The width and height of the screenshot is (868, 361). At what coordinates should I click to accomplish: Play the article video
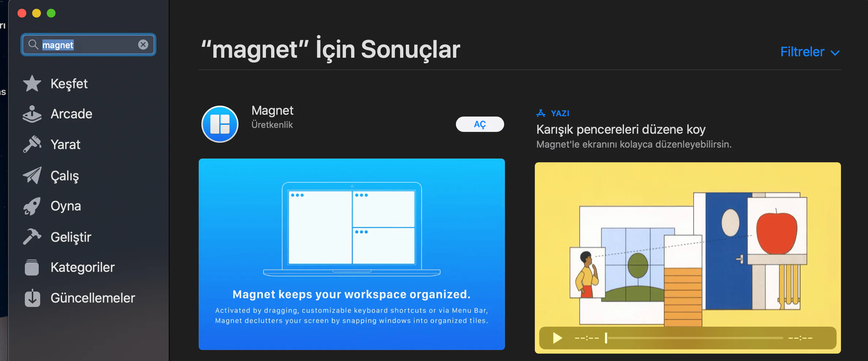tap(557, 338)
